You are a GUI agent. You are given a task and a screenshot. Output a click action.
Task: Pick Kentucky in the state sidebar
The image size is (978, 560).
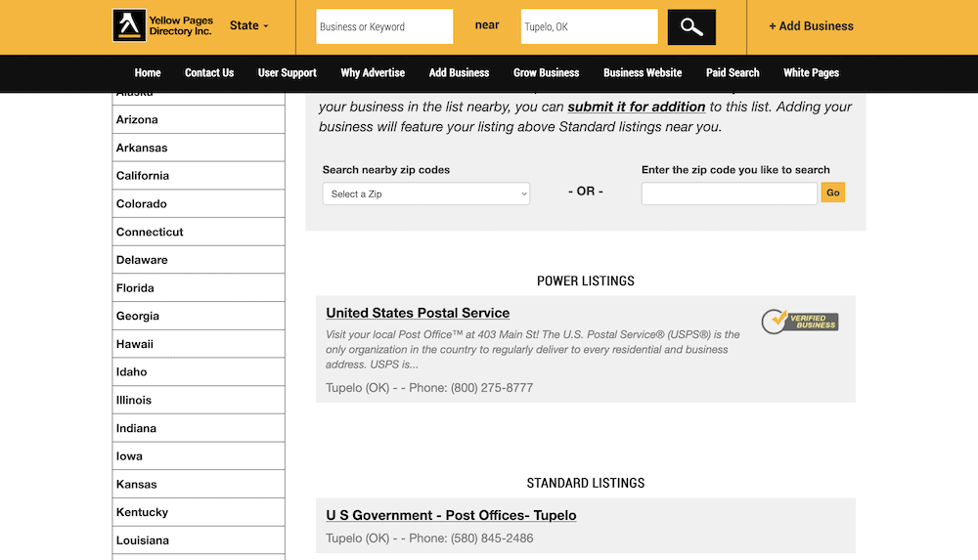coord(142,512)
